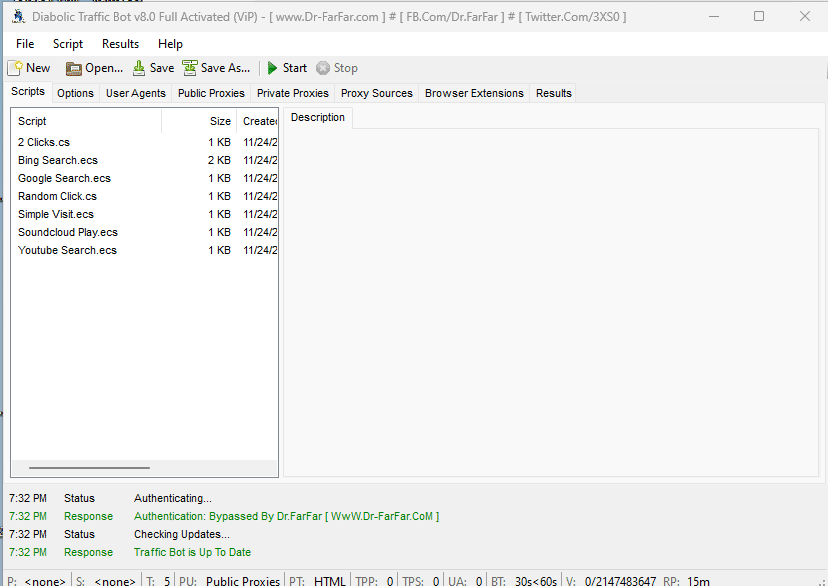Click the greyed-out Stop icon
The width and height of the screenshot is (828, 586).
point(323,68)
